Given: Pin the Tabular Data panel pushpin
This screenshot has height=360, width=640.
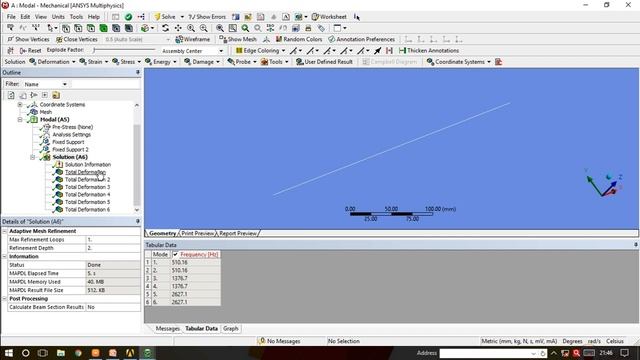Looking at the screenshot, I should click(x=636, y=245).
